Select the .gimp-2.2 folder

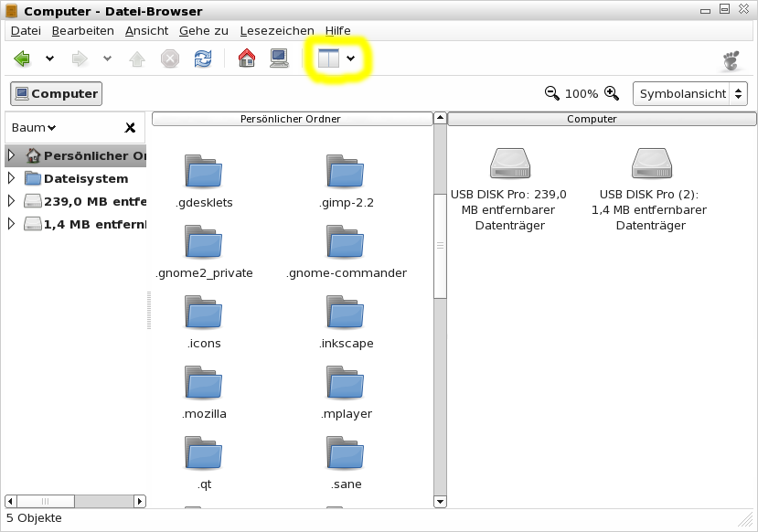pos(346,182)
